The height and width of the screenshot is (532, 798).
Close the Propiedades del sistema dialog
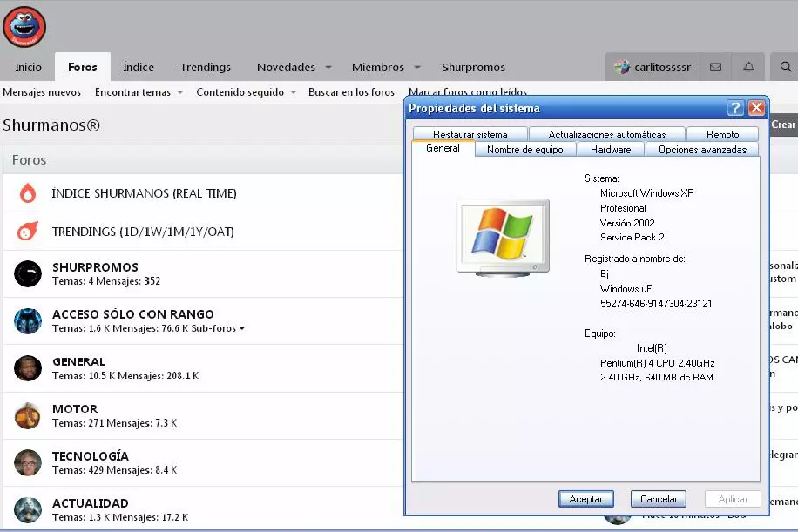757,108
